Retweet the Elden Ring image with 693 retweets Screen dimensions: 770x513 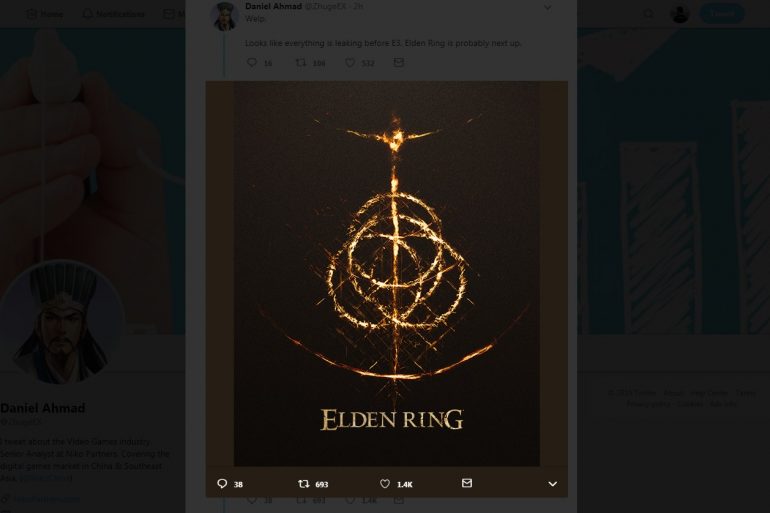(x=304, y=484)
